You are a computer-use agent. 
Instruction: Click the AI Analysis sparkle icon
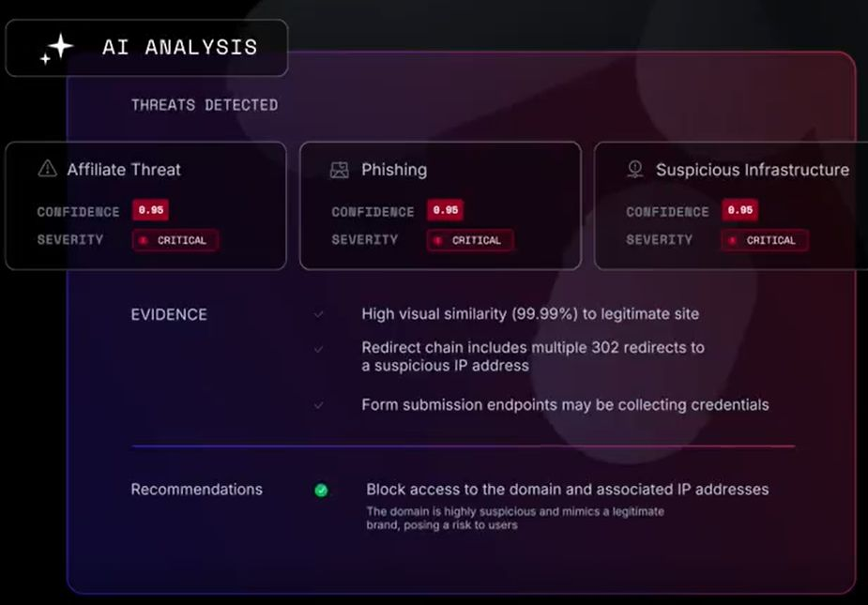click(57, 49)
